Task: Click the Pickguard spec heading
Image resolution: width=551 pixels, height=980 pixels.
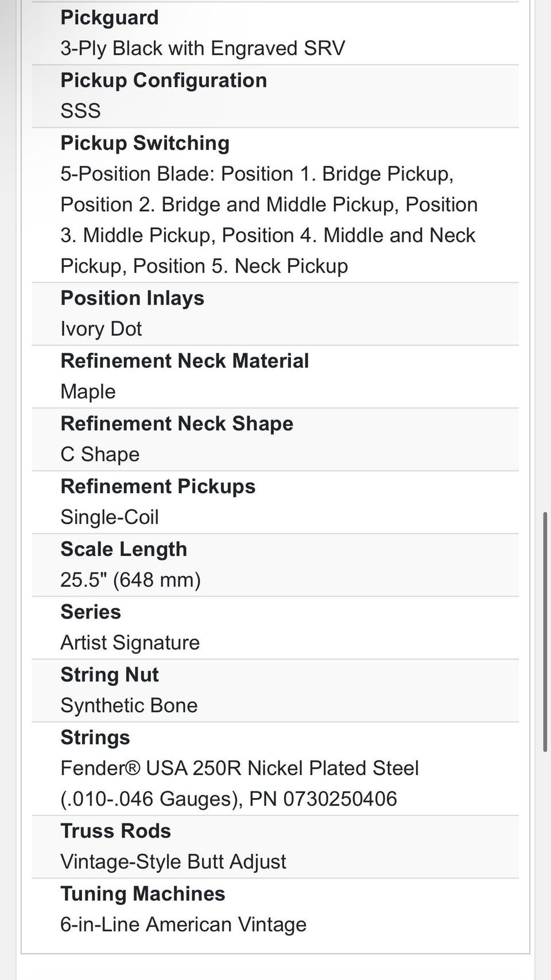Action: [109, 18]
